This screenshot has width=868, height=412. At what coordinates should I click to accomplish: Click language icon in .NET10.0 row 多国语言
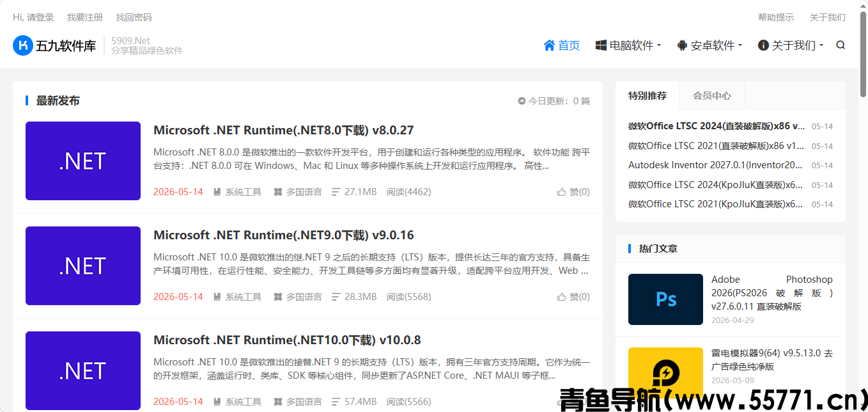pos(278,402)
